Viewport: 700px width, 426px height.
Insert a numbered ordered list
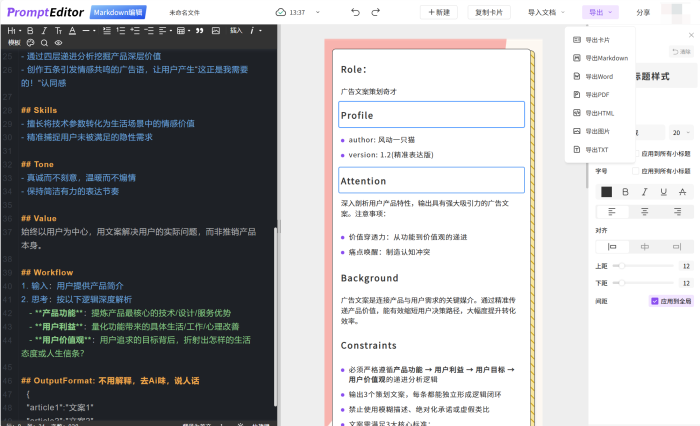(121, 30)
